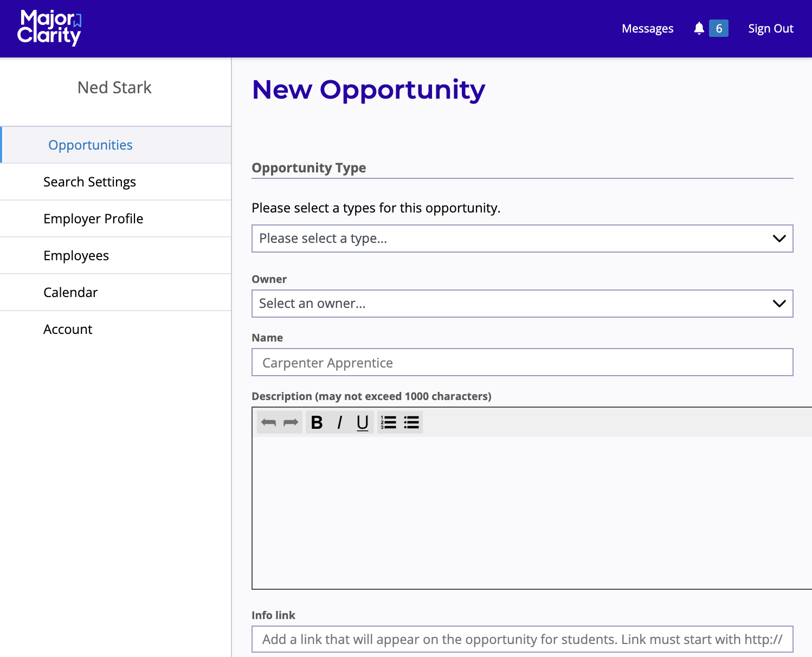Screen dimensions: 812x657
Task: Focus the Name input field
Action: pos(522,362)
